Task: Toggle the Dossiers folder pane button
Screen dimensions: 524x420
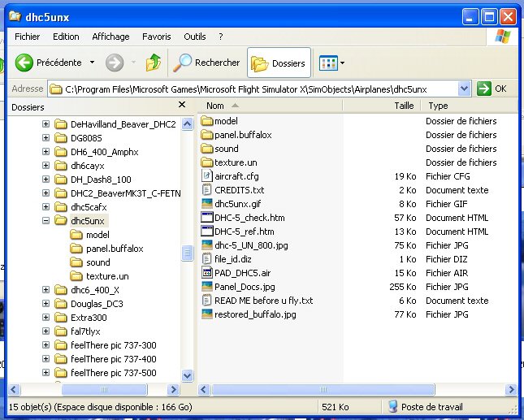Action: click(x=279, y=63)
